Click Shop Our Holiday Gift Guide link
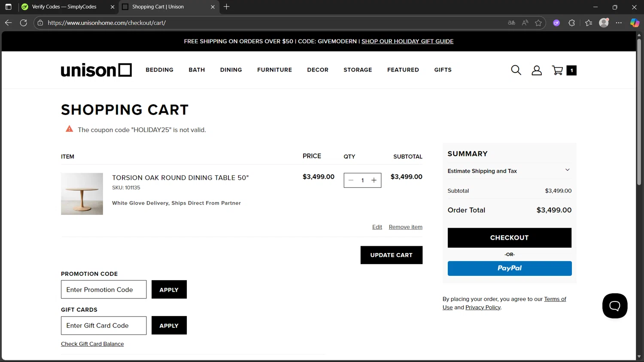This screenshot has height=362, width=644. (407, 41)
